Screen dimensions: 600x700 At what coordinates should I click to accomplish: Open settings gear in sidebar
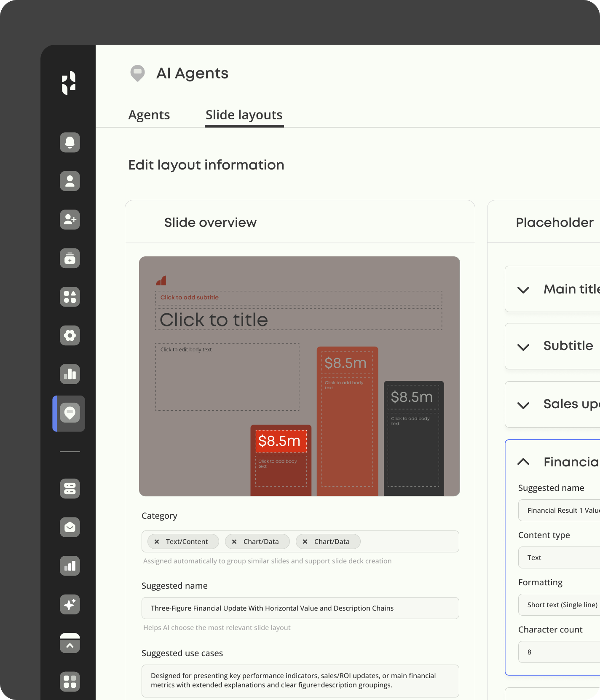[x=70, y=336]
